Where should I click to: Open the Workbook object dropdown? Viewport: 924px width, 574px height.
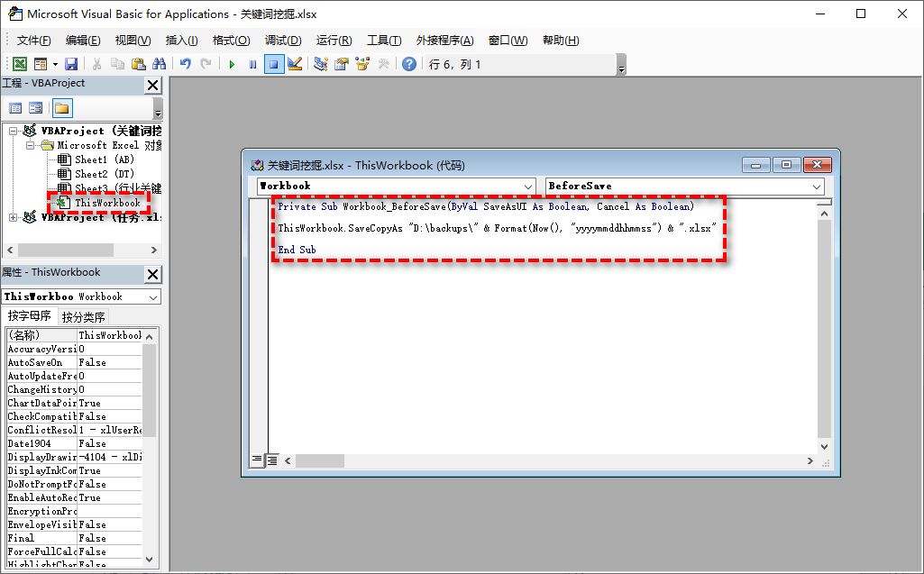(x=527, y=187)
